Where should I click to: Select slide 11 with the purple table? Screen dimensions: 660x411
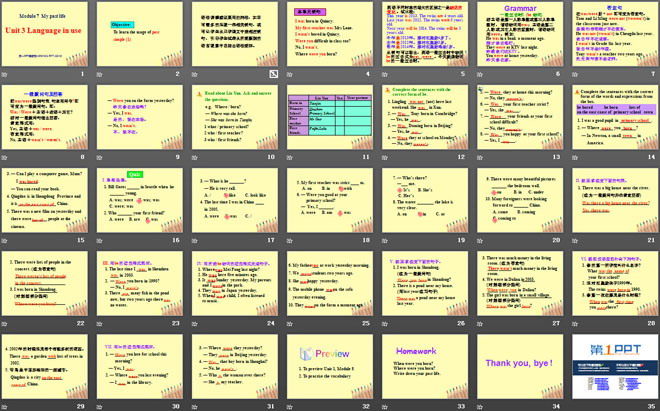tap(330, 117)
